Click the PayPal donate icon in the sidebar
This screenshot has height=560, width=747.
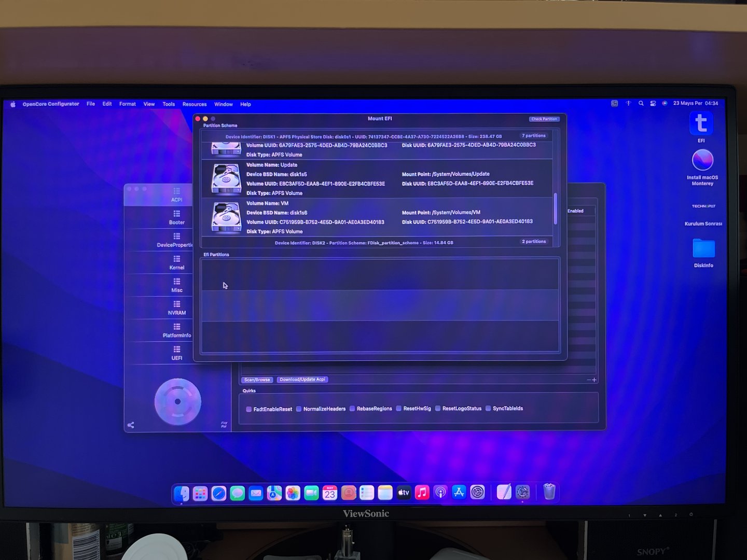224,425
